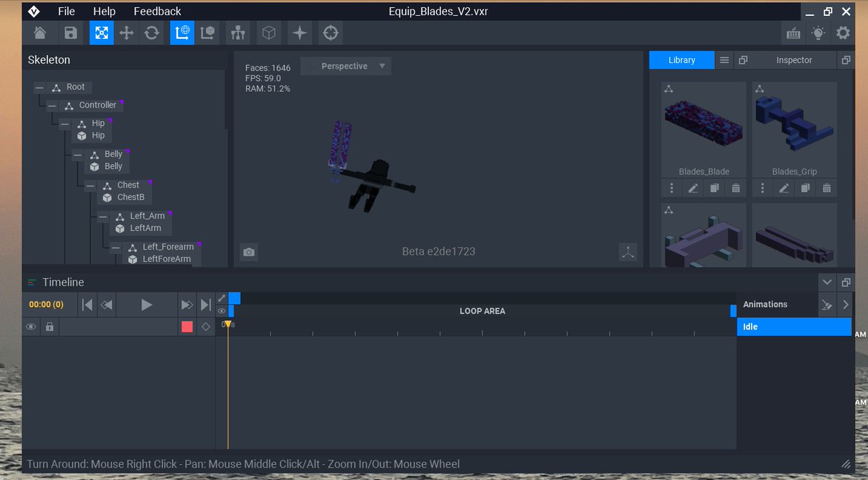
Task: Click the axis gizmo icon in the viewport
Action: 628,252
